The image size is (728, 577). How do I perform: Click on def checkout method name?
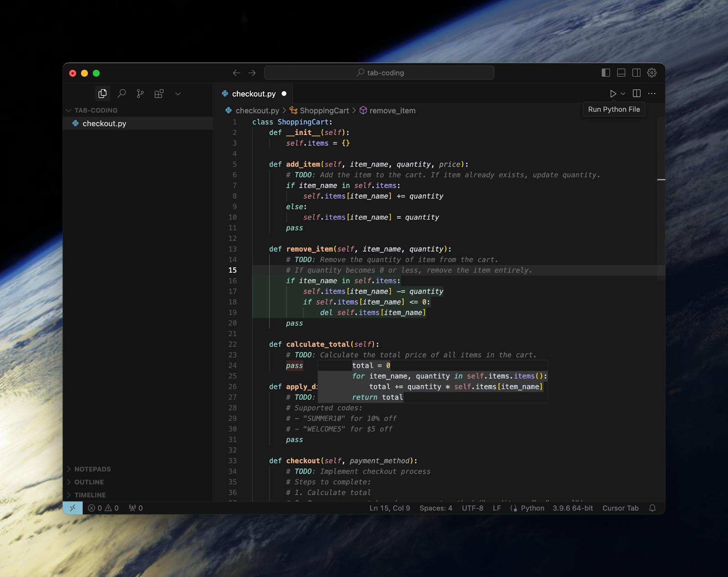coord(303,461)
